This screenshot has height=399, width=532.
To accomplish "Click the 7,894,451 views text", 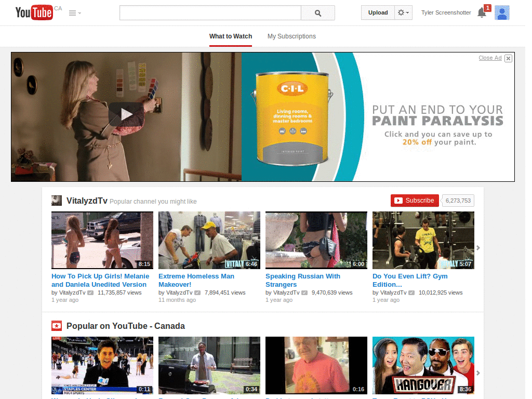I will [x=225, y=292].
